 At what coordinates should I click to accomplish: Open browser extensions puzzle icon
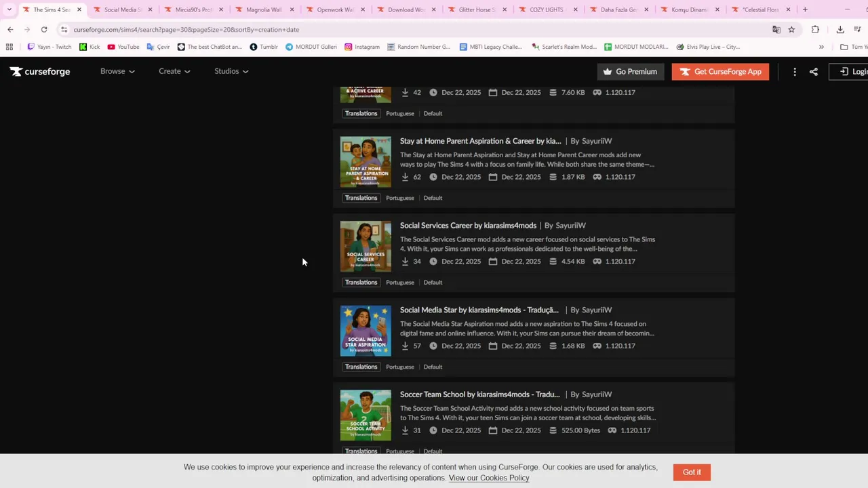click(x=815, y=30)
